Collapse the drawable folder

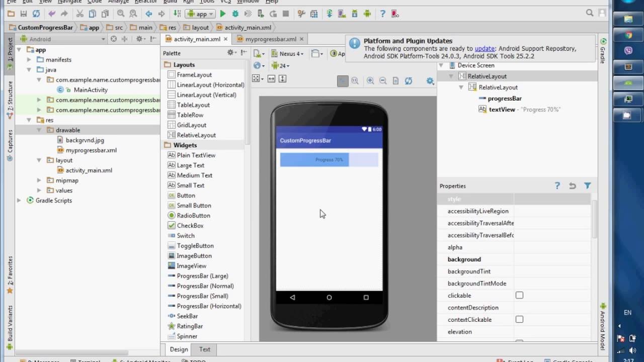39,130
